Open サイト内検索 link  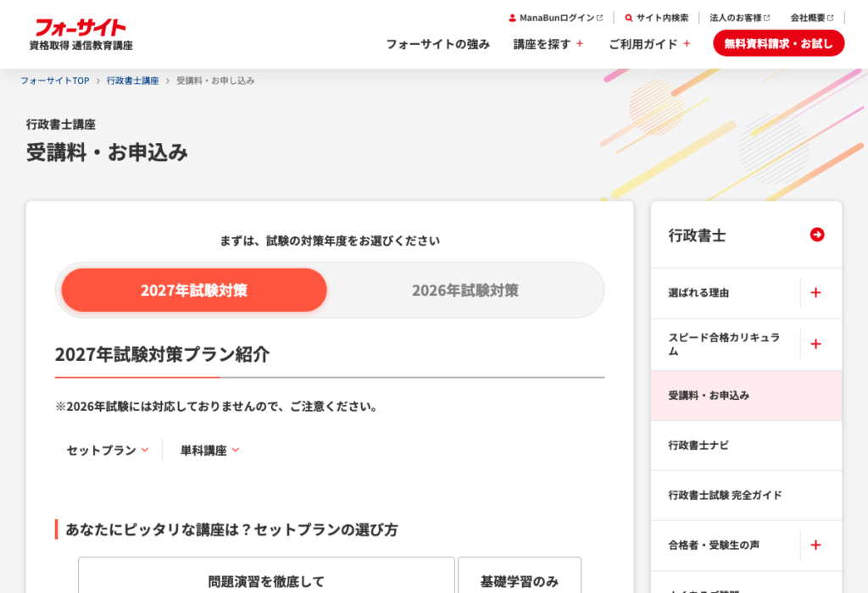pos(657,19)
